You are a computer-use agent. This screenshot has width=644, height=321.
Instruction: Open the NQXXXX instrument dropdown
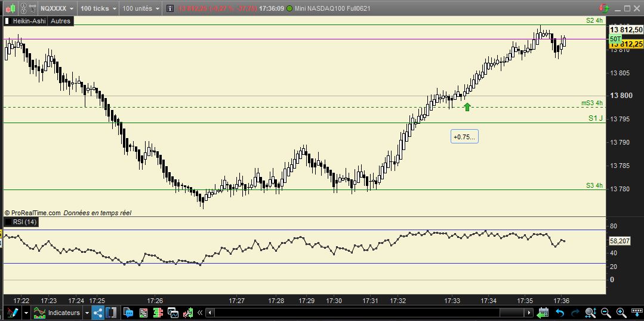[57, 8]
